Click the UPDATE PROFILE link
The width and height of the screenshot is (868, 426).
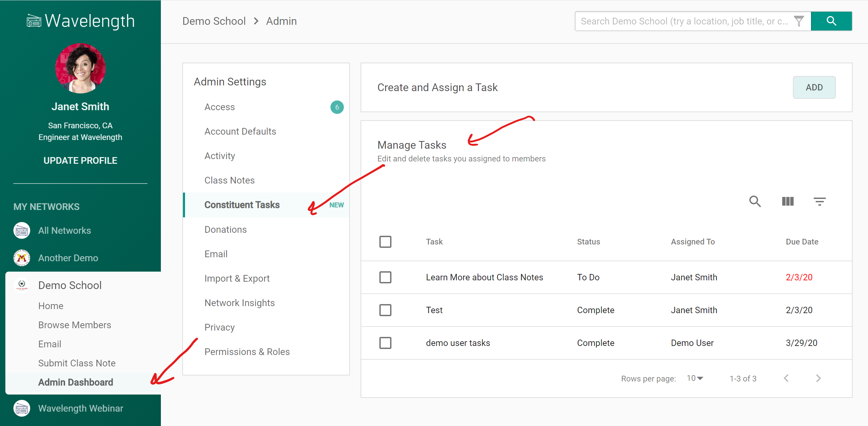click(80, 160)
